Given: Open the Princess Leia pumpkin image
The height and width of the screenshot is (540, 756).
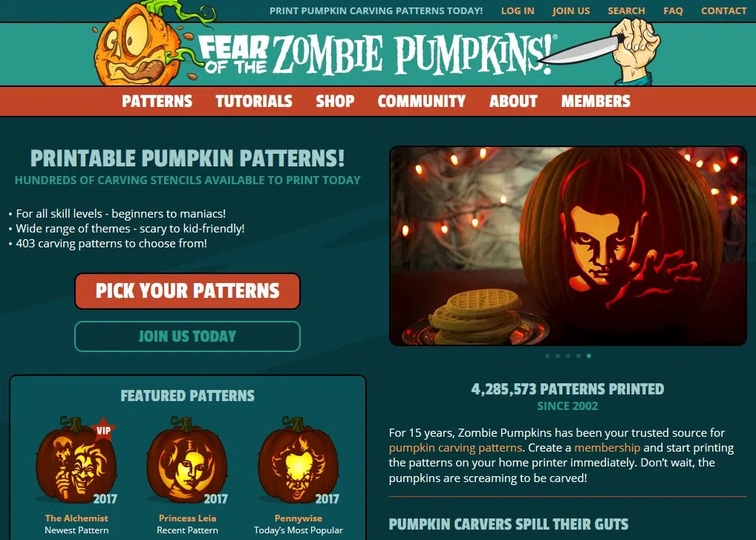Looking at the screenshot, I should click(187, 460).
